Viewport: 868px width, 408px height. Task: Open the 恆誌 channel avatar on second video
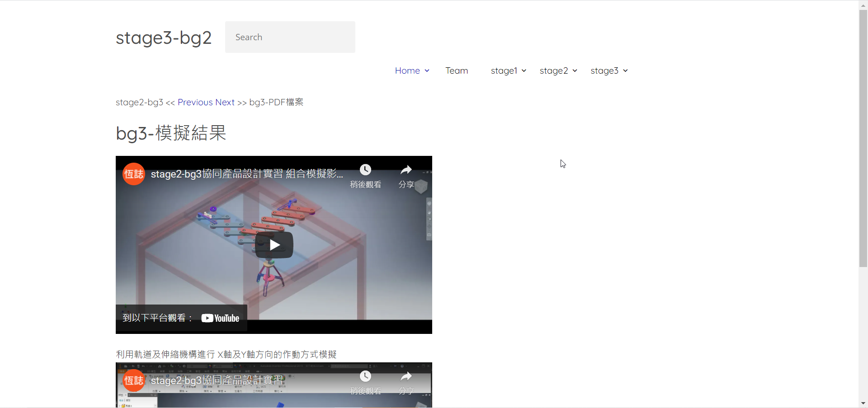click(134, 380)
